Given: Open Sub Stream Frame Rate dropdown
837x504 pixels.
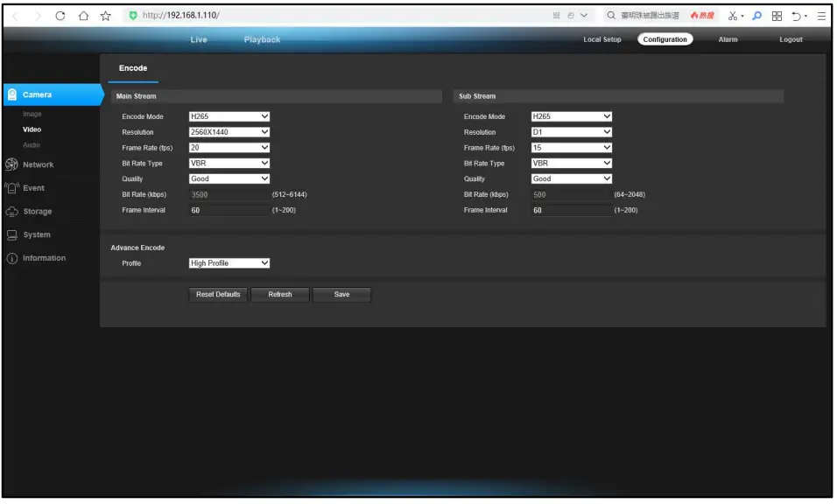Looking at the screenshot, I should tap(571, 147).
